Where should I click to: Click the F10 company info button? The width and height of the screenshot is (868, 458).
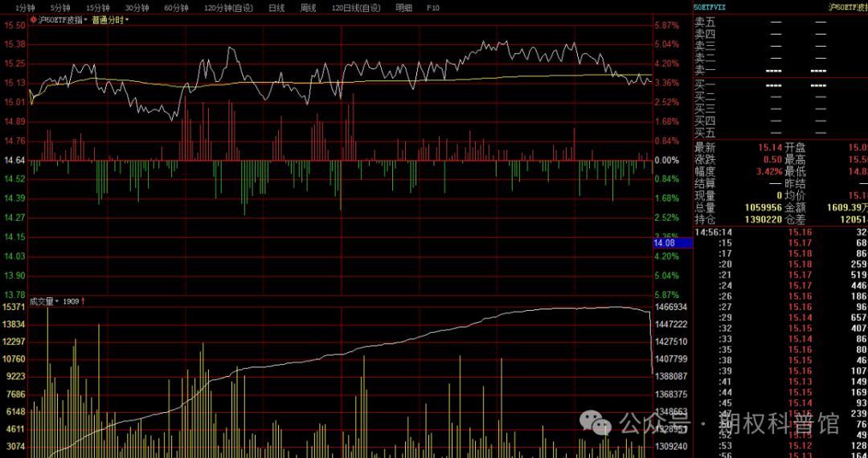click(432, 7)
